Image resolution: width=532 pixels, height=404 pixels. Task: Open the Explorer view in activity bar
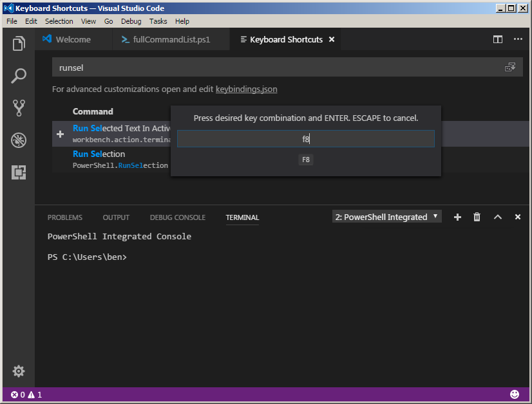(19, 43)
